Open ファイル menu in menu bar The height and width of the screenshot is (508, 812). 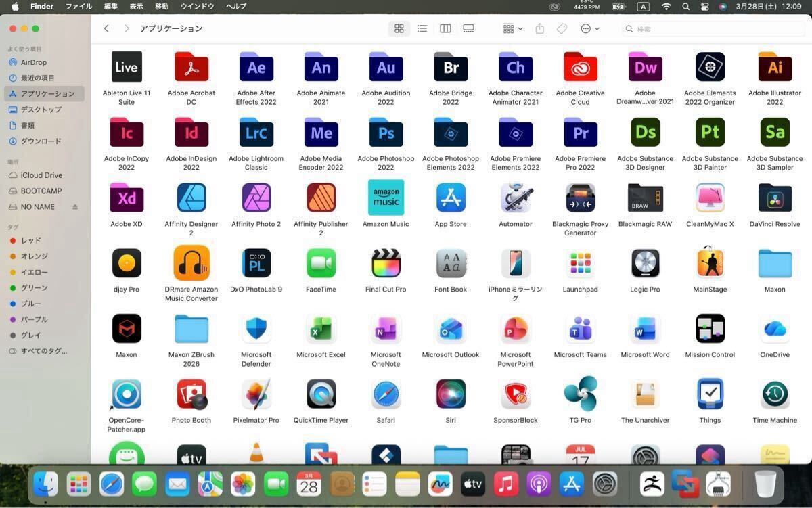(78, 6)
